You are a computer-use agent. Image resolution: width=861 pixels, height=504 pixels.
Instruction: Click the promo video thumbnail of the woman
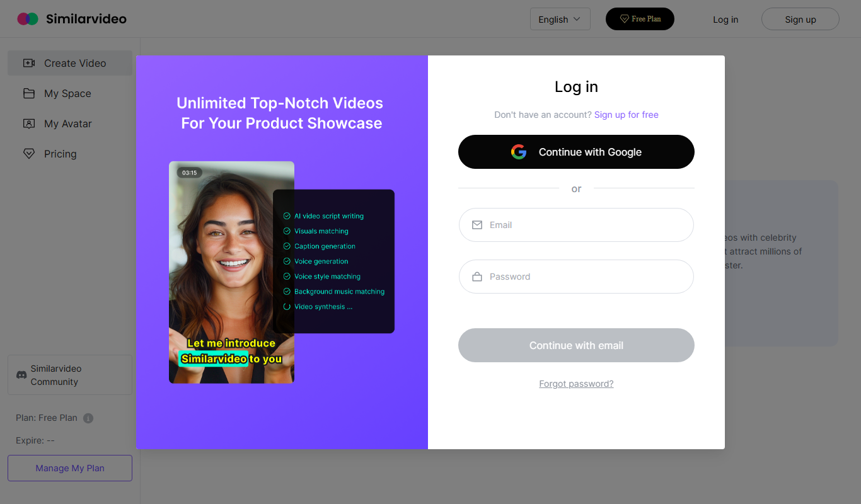(x=231, y=272)
